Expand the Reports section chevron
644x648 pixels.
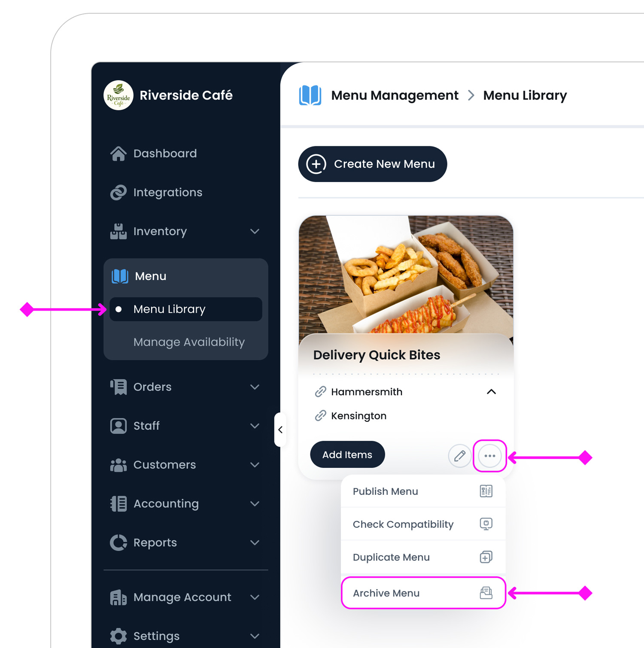pos(255,543)
